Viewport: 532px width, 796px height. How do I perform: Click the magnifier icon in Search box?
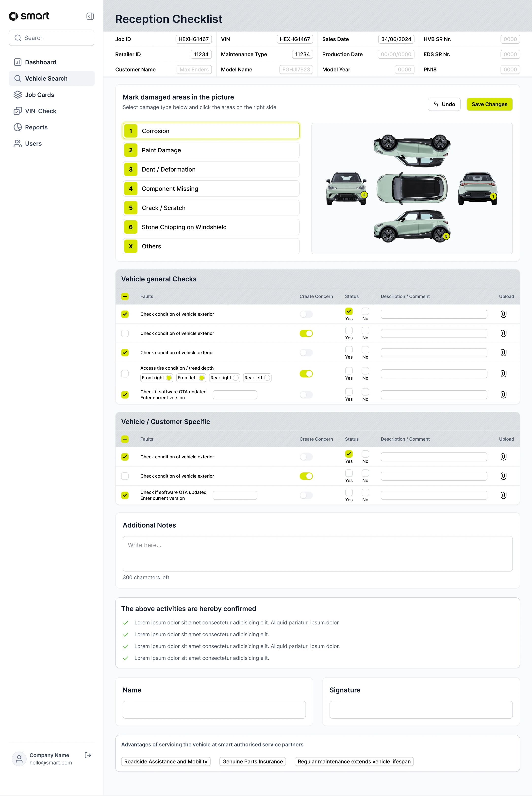tap(18, 38)
